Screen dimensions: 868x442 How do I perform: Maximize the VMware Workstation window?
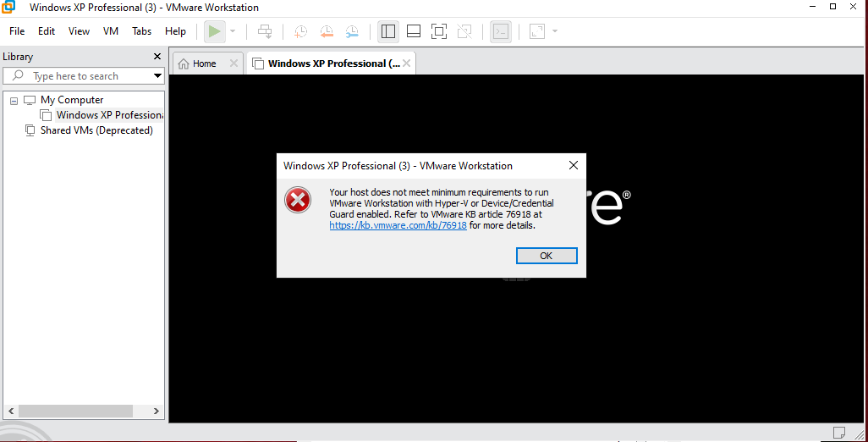[x=833, y=7]
